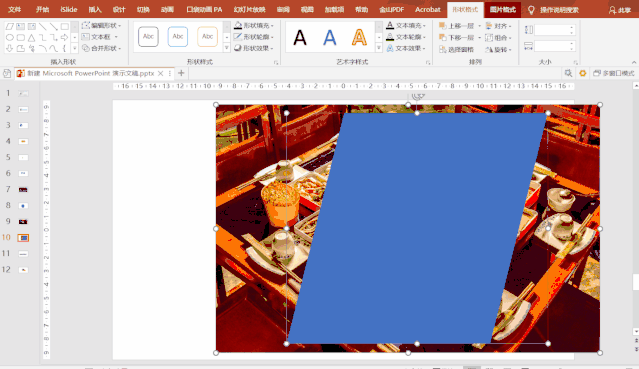
Task: Switch to the 开始 home tab
Action: (x=42, y=9)
